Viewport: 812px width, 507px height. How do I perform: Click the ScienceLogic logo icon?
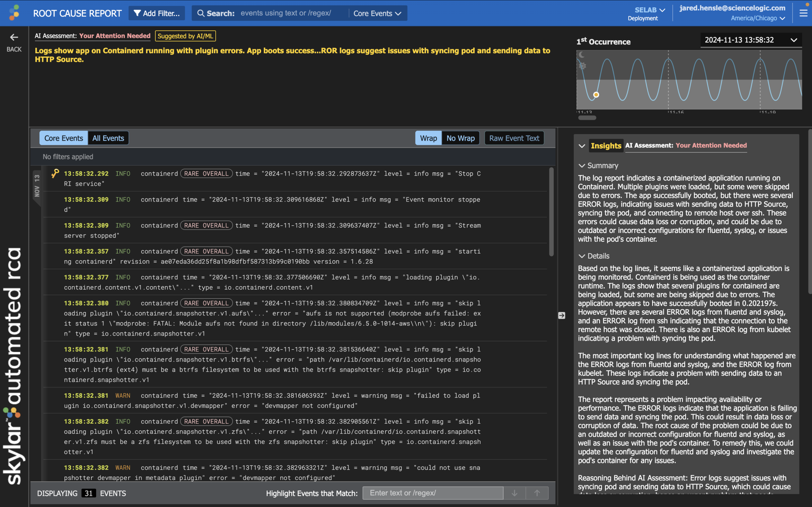pos(14,13)
